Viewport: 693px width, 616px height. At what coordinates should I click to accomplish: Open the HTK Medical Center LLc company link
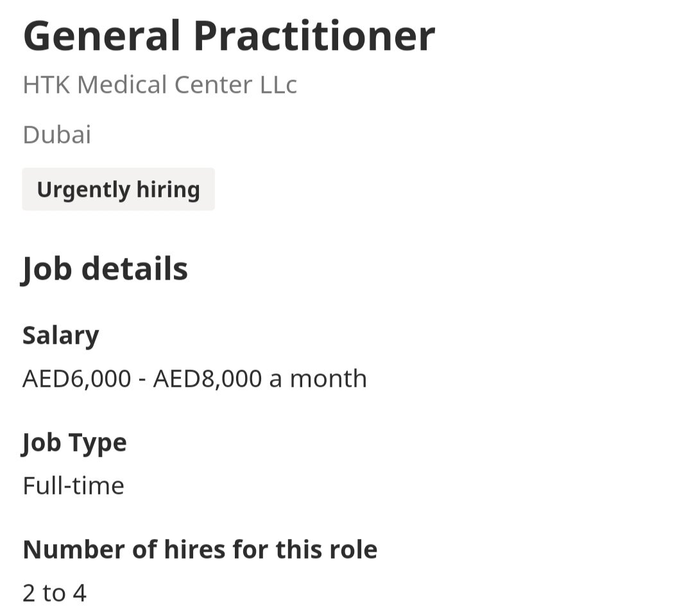tap(160, 85)
